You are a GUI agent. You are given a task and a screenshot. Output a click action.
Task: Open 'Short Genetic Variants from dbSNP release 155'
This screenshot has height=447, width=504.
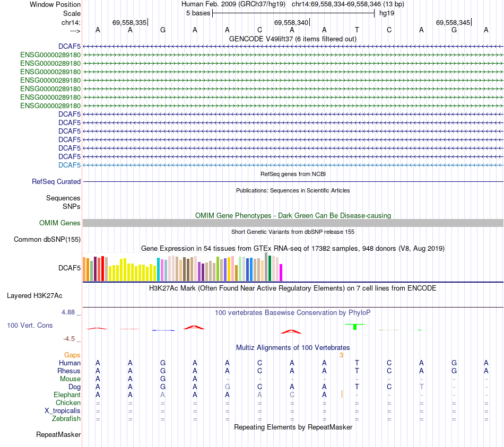click(293, 232)
